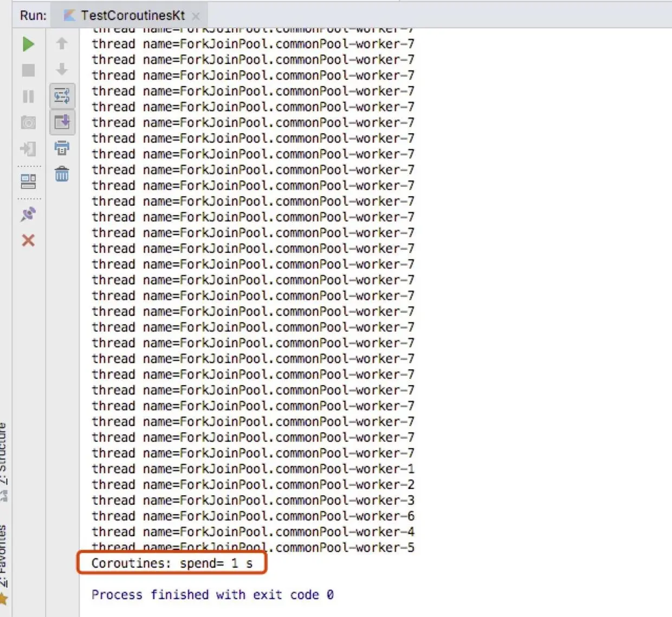Click the line ending with worker-1
This screenshot has width=672, height=617.
click(x=253, y=469)
